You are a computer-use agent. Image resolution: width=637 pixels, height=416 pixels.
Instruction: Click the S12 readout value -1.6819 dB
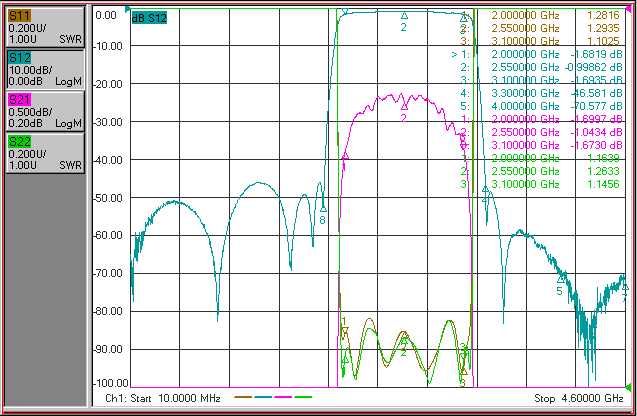[x=596, y=54]
